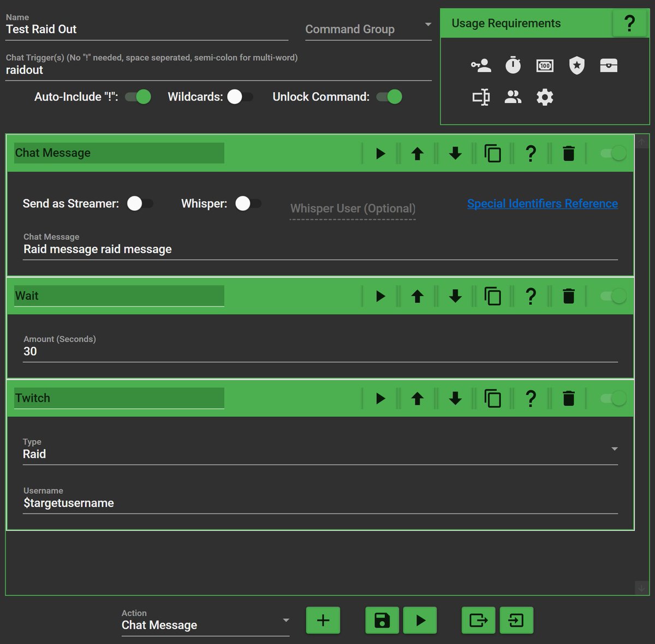Click the arguments text-field requirement icon
Viewport: 655px width, 644px height.
[481, 97]
